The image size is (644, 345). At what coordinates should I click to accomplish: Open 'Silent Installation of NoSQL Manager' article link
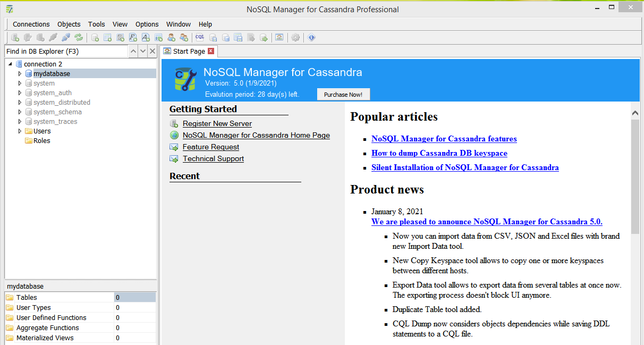(x=465, y=167)
